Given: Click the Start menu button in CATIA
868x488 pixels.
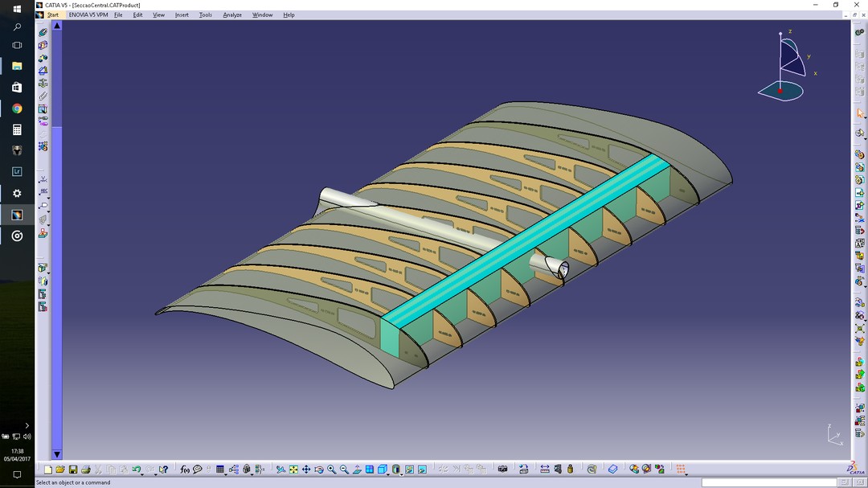Looking at the screenshot, I should click(52, 15).
